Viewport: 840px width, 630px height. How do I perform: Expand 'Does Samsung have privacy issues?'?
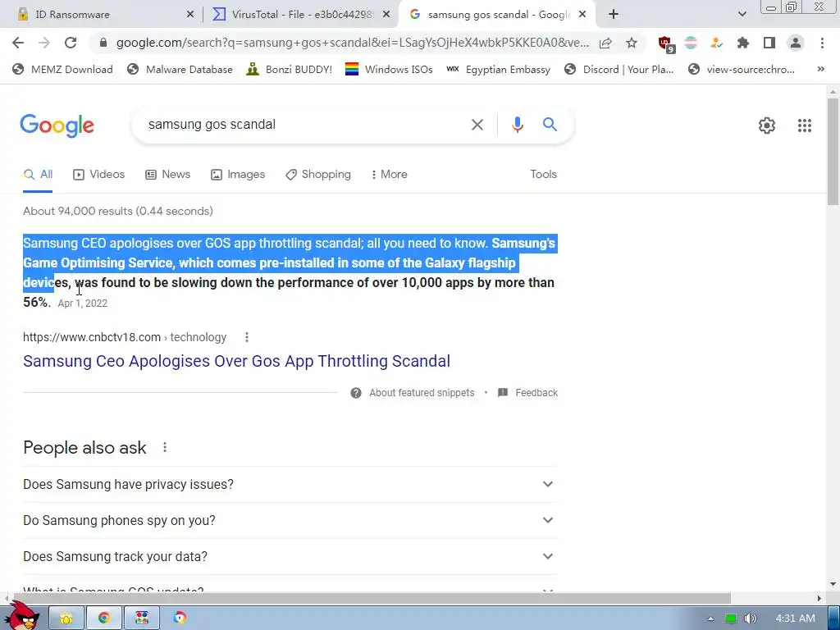point(290,484)
